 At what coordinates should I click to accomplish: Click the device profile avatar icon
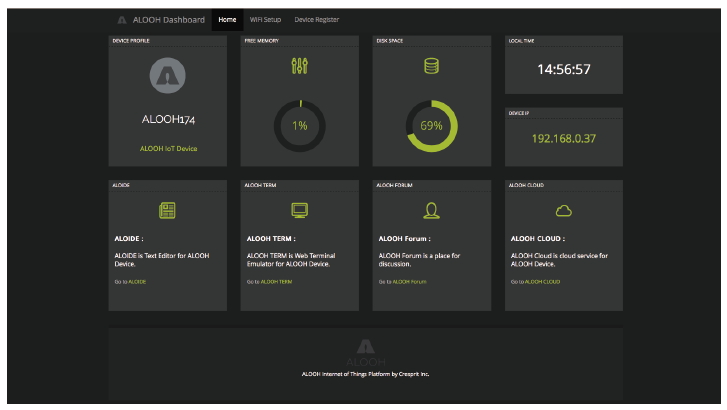pyautogui.click(x=167, y=73)
